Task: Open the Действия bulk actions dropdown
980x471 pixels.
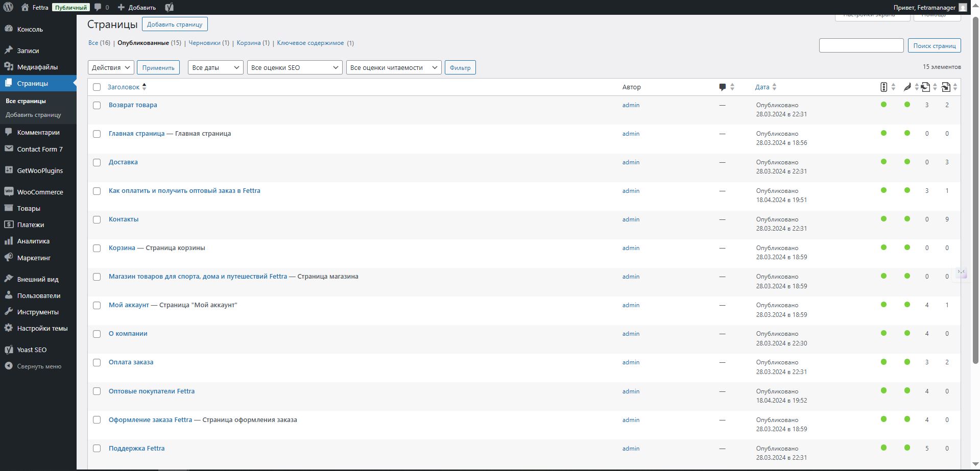Action: coord(111,67)
